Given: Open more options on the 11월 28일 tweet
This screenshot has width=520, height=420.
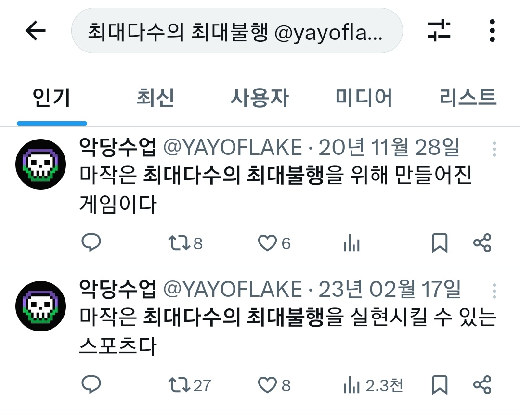Looking at the screenshot, I should [494, 149].
